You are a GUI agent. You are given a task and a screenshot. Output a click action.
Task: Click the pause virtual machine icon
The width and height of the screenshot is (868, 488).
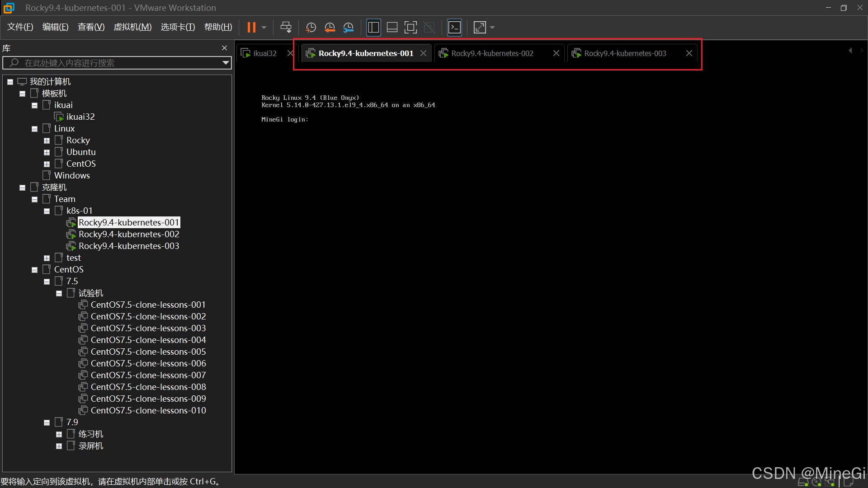click(251, 28)
